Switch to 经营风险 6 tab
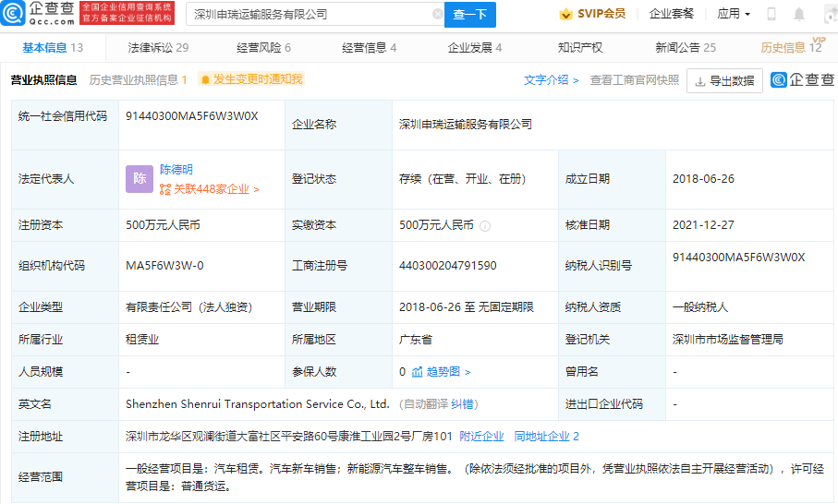Screen dimensions: 838x504 263,47
